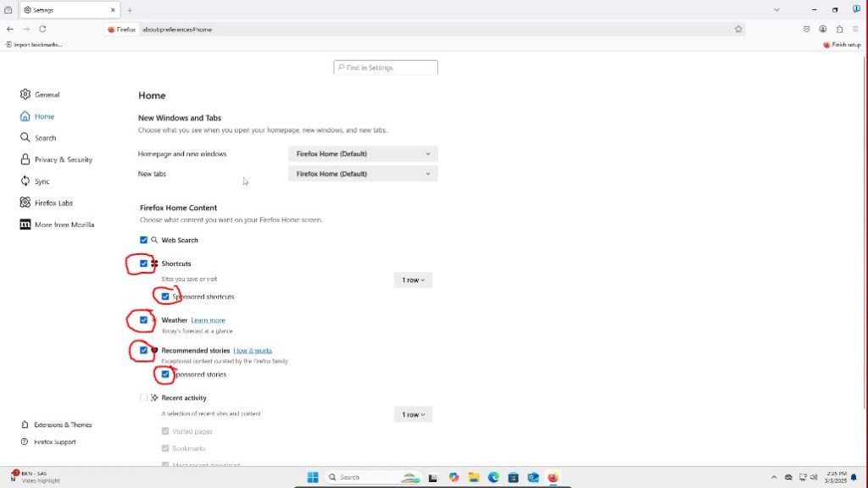Screen dimensions: 868x488
Task: Click Import bookmarks button
Action: pyautogui.click(x=34, y=44)
